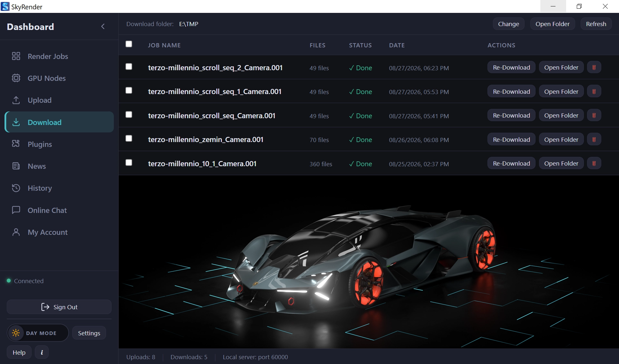Delete scroll_seq_1_Camera.001 job via trash icon
Viewport: 619px width, 364px height.
(594, 91)
